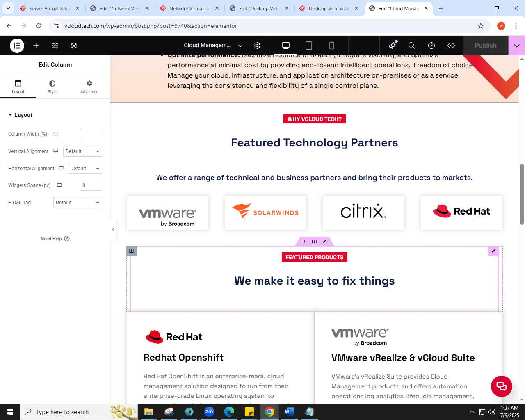The height and width of the screenshot is (420, 525).
Task: Open Zoom from the taskbar
Action: pos(209,412)
